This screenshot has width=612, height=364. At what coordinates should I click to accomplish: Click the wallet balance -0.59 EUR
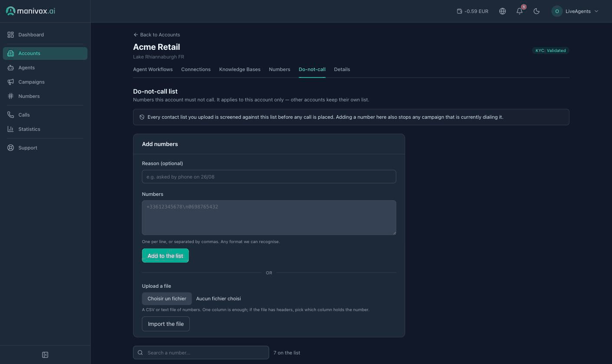(x=472, y=11)
